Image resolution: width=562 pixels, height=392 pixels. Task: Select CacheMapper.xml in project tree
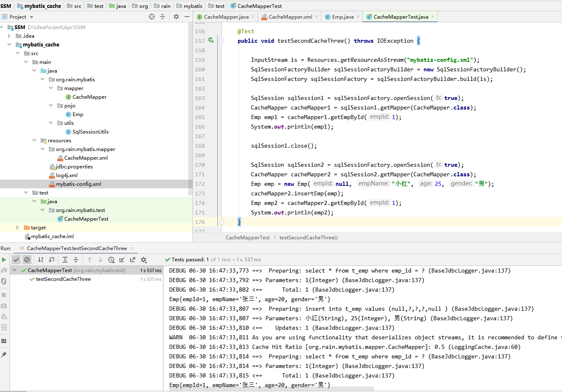coord(86,158)
